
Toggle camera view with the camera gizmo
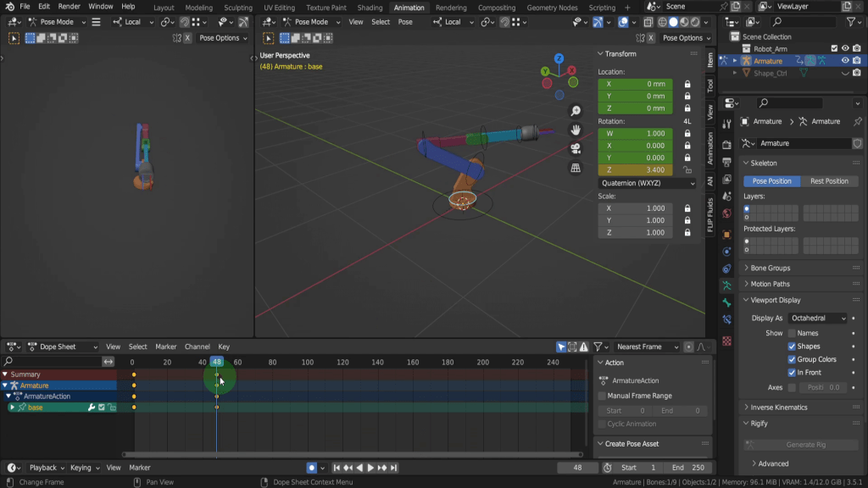pyautogui.click(x=576, y=149)
